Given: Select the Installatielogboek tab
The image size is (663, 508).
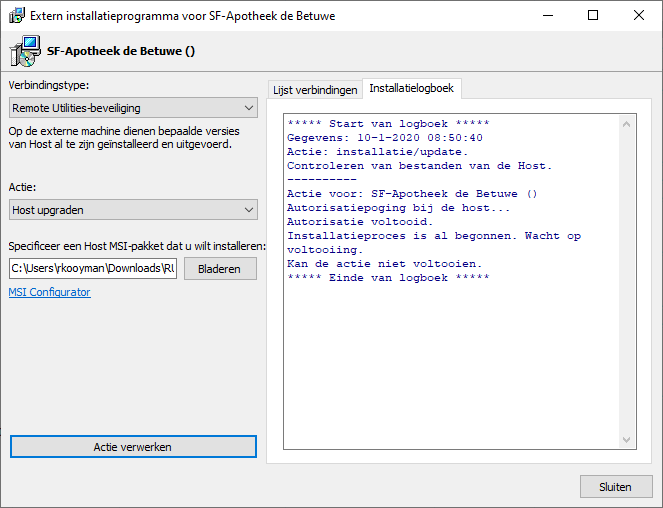Looking at the screenshot, I should (x=411, y=88).
